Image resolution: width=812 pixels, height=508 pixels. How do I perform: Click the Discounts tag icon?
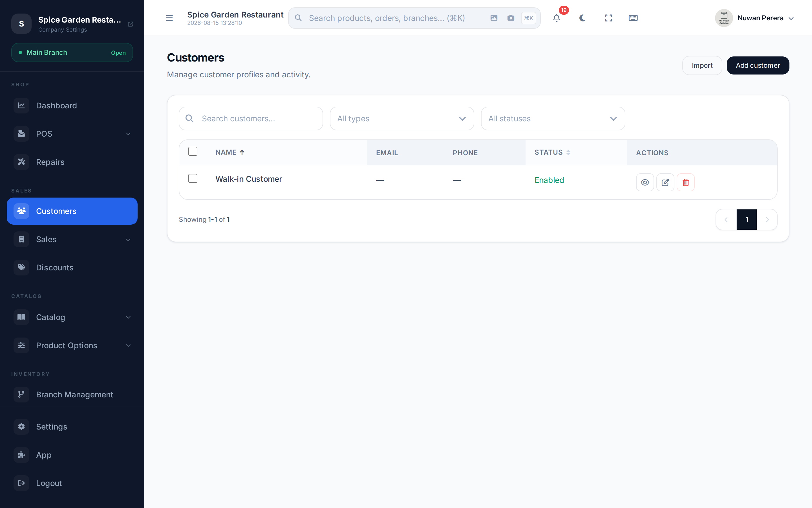21,268
